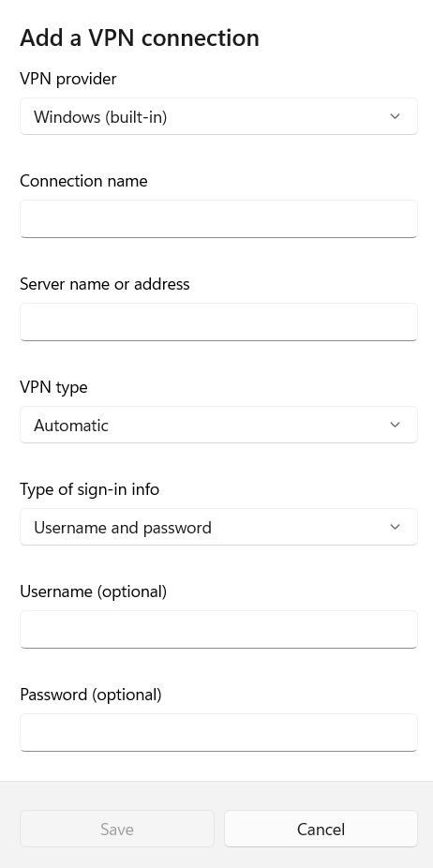Click the Password (optional) input box
This screenshot has height=868, width=433.
pyautogui.click(x=218, y=732)
